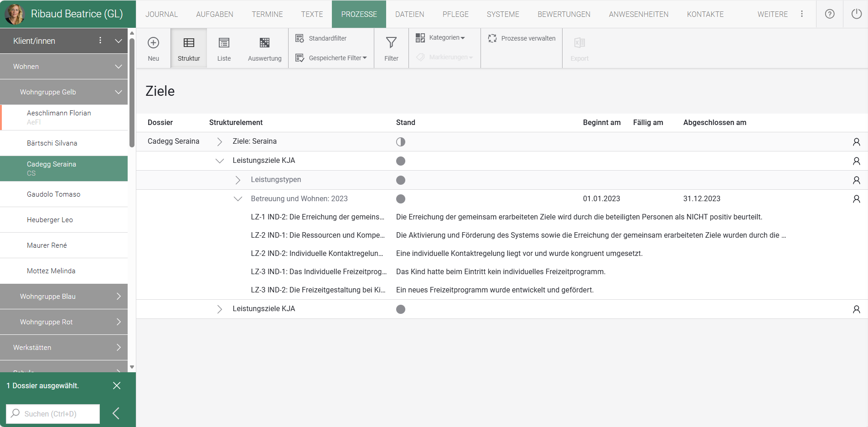The image size is (868, 427).
Task: Open Gespeicherte Filter dropdown
Action: (331, 58)
